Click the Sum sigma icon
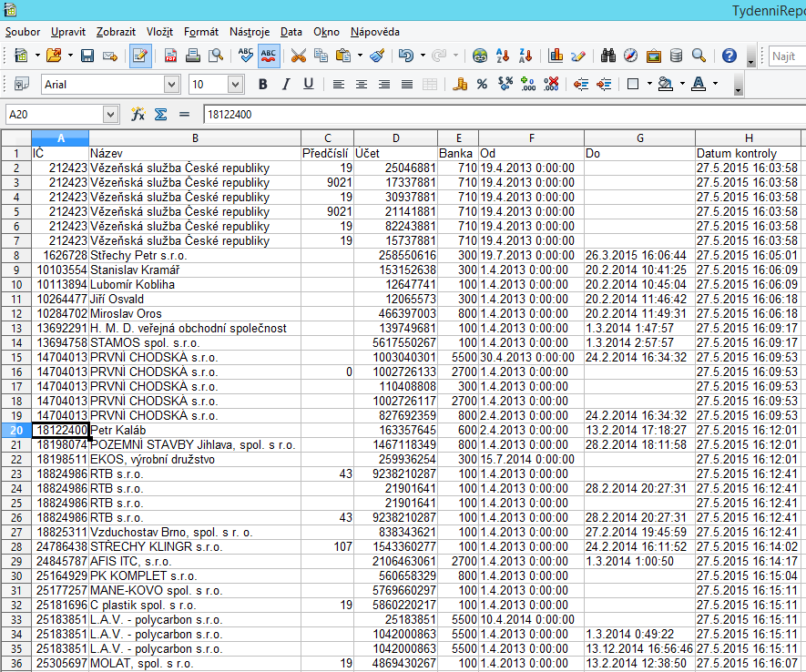Viewport: 806px width, 672px height. (161, 114)
